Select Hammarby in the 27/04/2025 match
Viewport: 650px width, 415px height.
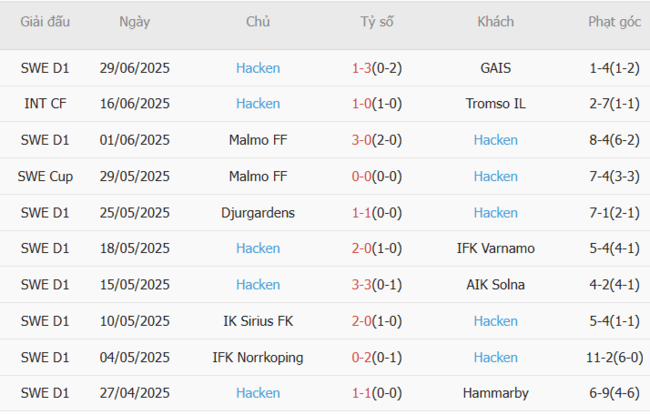pyautogui.click(x=495, y=393)
